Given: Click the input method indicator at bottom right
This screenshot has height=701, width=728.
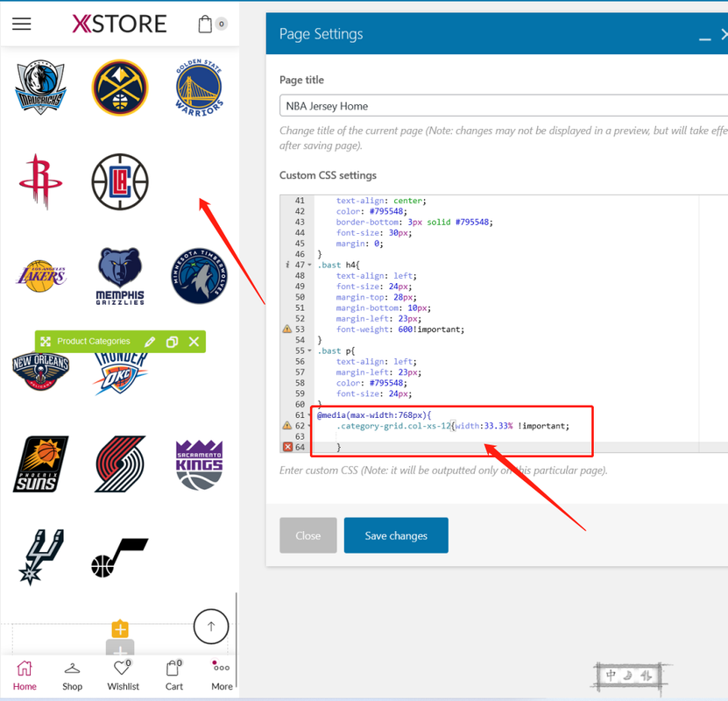Looking at the screenshot, I should click(628, 676).
